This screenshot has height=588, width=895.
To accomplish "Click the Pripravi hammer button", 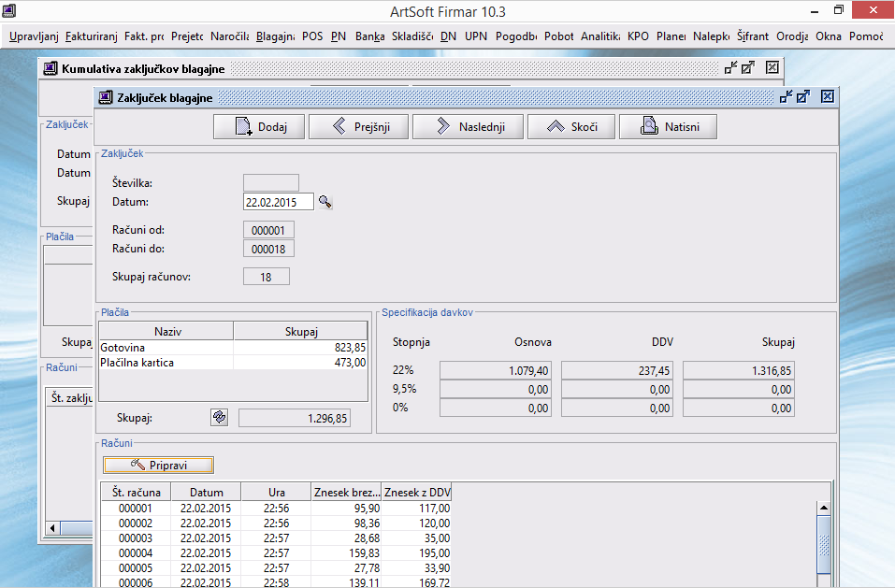I will (x=158, y=465).
